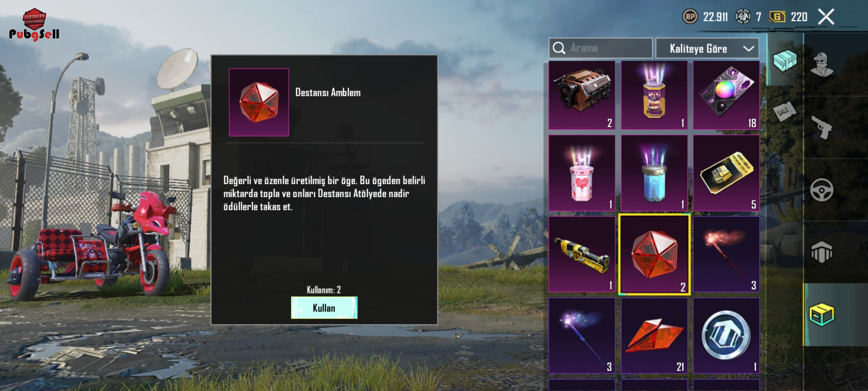Open the yellow crate box tab
The image size is (868, 391).
[822, 314]
